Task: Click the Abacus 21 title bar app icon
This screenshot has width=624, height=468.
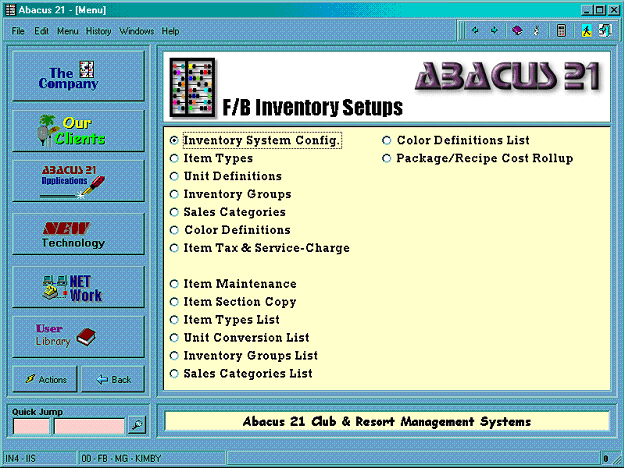Action: pyautogui.click(x=10, y=10)
